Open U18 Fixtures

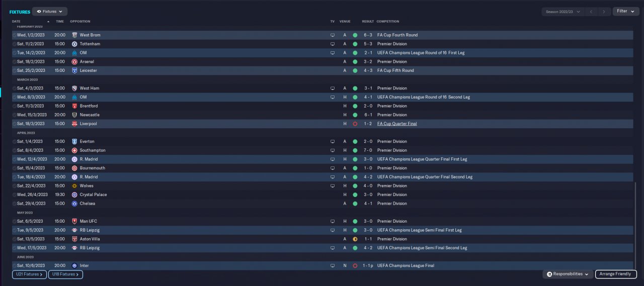(x=65, y=274)
